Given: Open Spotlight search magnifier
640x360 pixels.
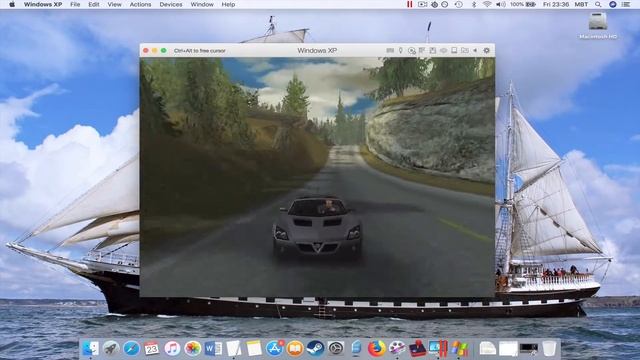Looking at the screenshot, I should [598, 4].
